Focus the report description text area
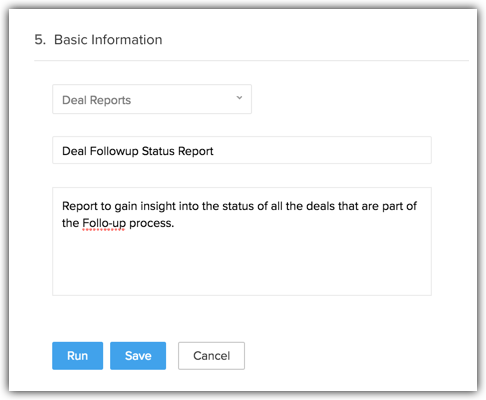The height and width of the screenshot is (400, 486). 242,241
